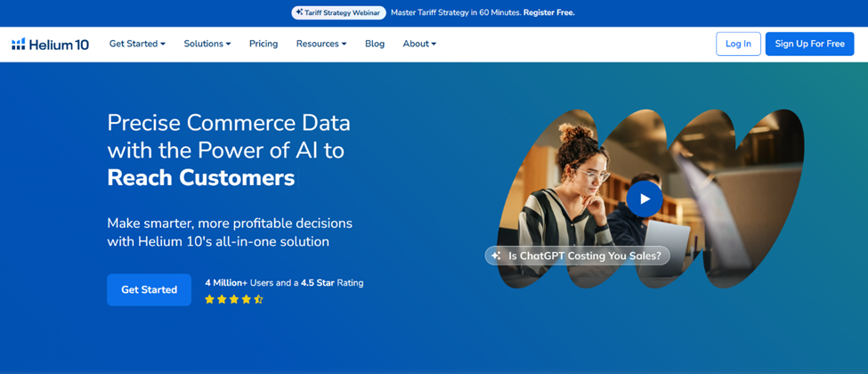Screen dimensions: 868x374
Task: Click Master Tariff Strategy in 60 Minutes text
Action: (456, 12)
